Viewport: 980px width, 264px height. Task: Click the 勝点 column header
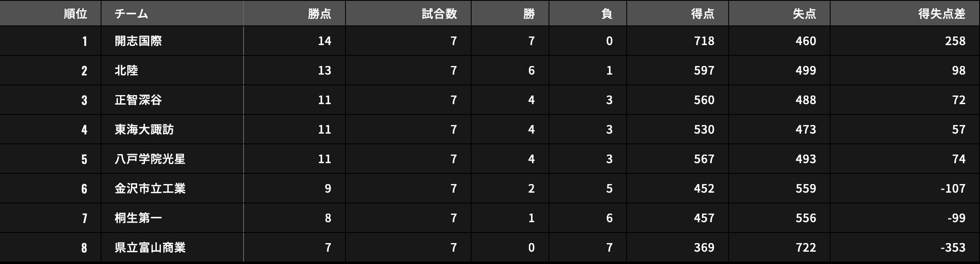(319, 14)
